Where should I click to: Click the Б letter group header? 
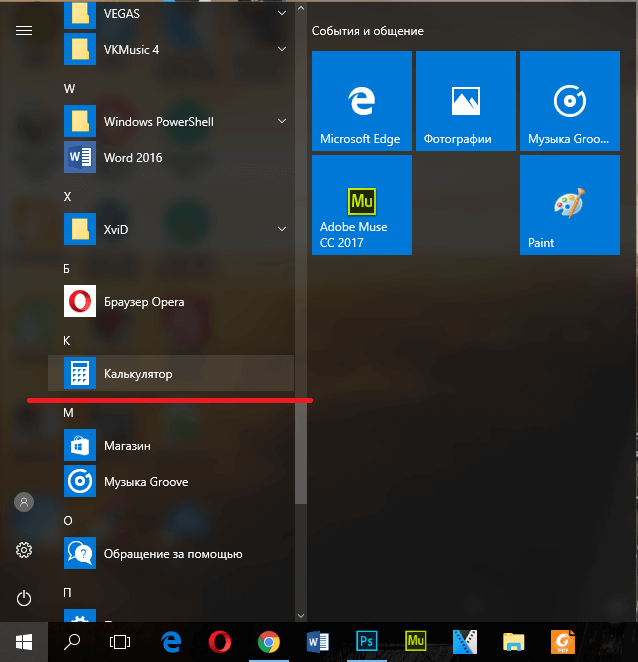pos(67,269)
